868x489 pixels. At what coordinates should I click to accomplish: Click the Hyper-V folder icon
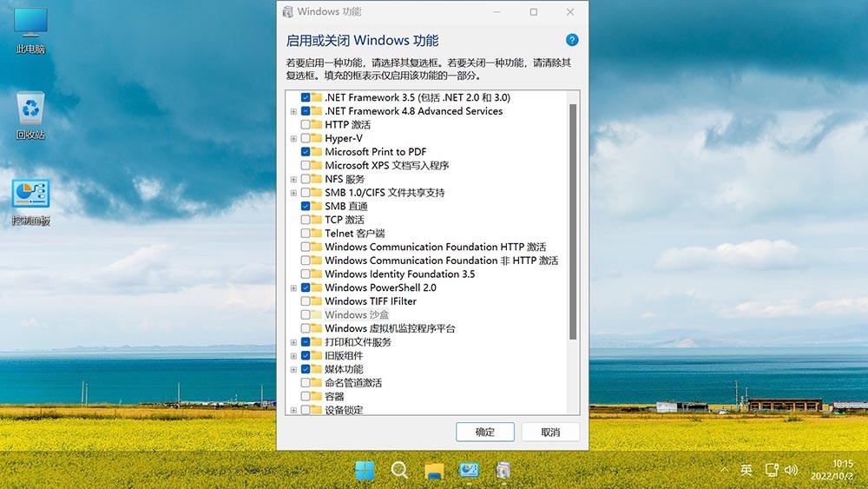[317, 138]
